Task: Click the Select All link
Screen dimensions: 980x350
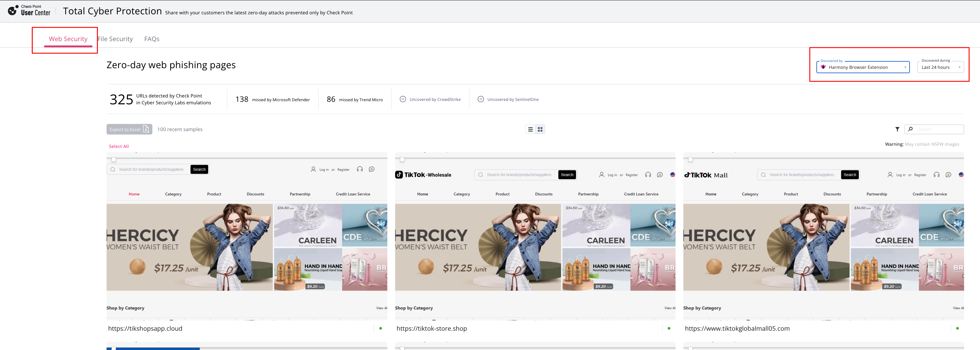Action: 119,146
